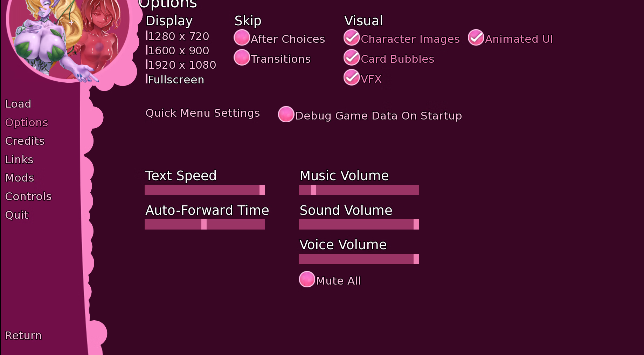Uncheck the Character Images checkbox
The image size is (644, 355).
352,38
